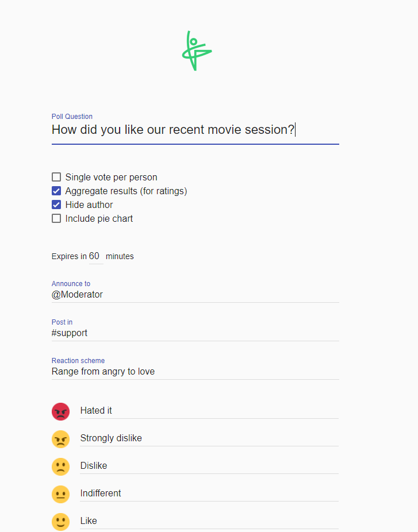Uncheck the Hide author checkbox

pyautogui.click(x=56, y=205)
